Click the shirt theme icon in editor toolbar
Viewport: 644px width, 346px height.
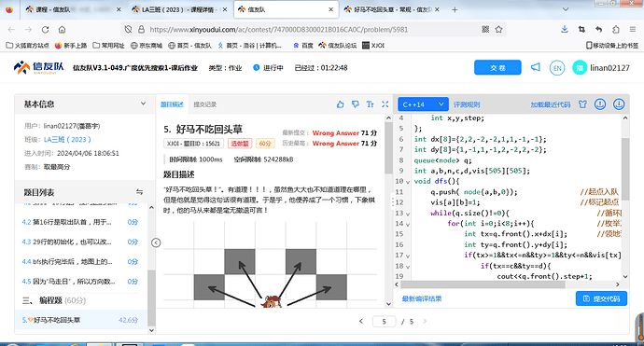coord(582,104)
